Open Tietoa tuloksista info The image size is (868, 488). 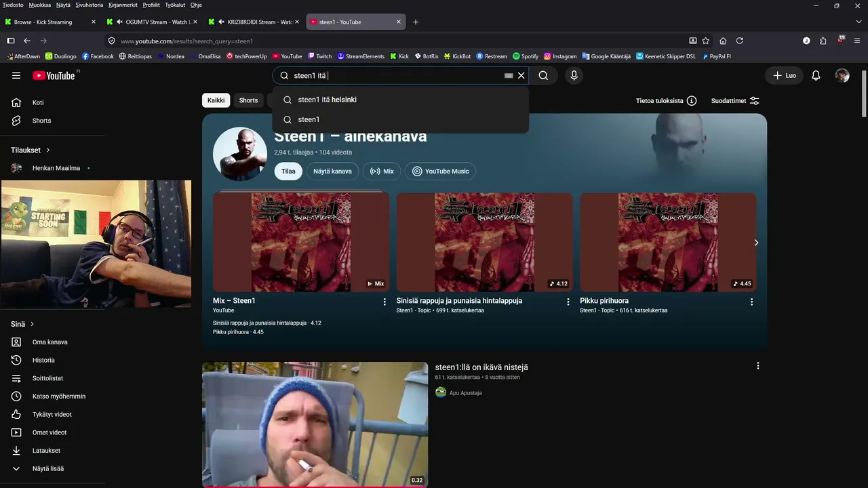pyautogui.click(x=666, y=101)
